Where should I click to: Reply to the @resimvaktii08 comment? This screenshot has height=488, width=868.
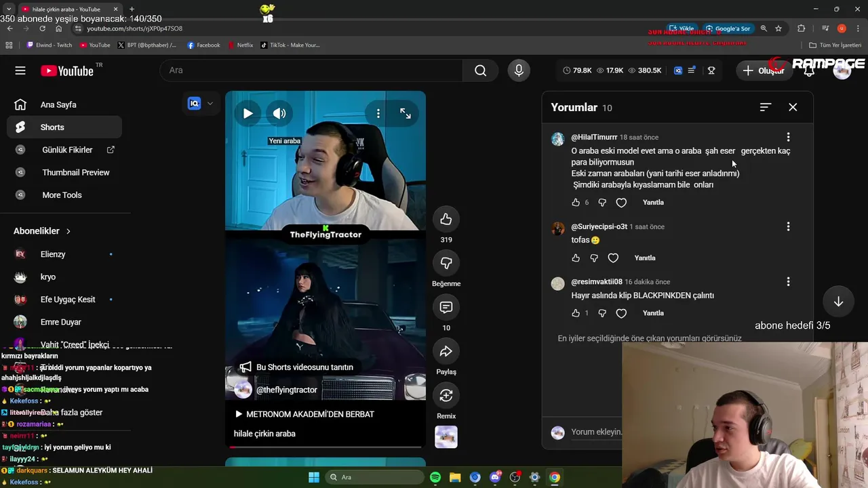[653, 313]
